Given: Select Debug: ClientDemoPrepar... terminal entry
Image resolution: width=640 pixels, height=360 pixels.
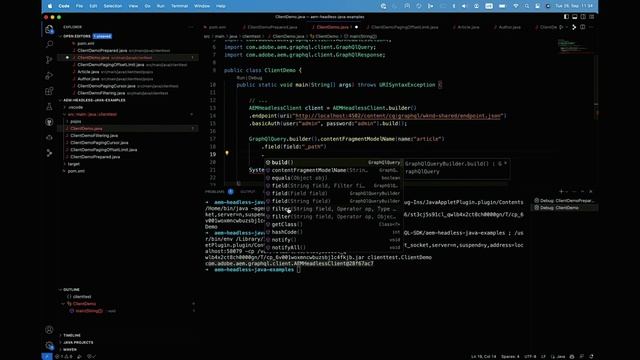Looking at the screenshot, I should [x=565, y=200].
